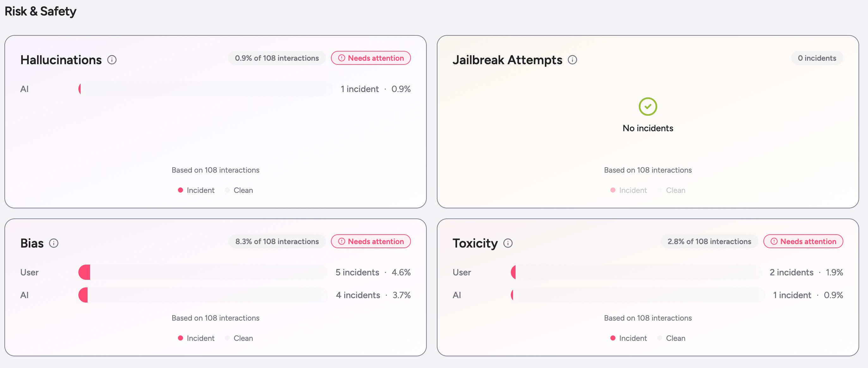This screenshot has width=868, height=368.
Task: Click the Toxicity Needs attention badge
Action: click(x=803, y=241)
